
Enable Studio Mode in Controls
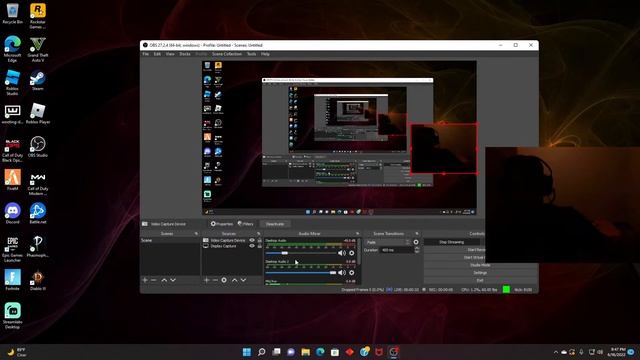pyautogui.click(x=480, y=265)
